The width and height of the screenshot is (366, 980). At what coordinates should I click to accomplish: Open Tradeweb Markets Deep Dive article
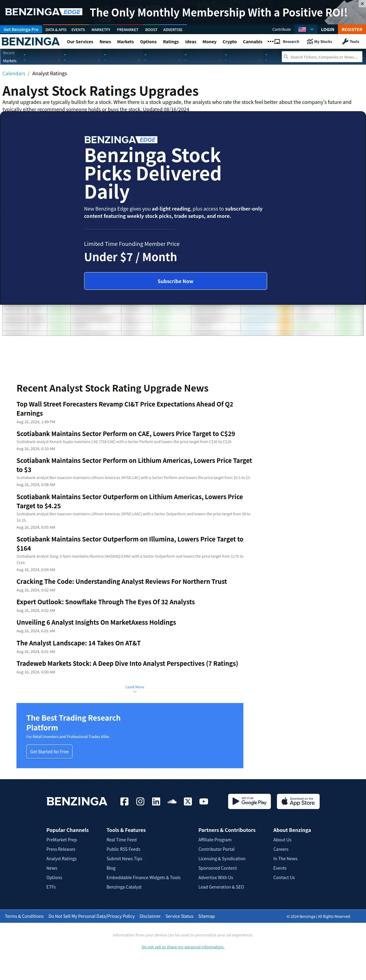tap(127, 663)
